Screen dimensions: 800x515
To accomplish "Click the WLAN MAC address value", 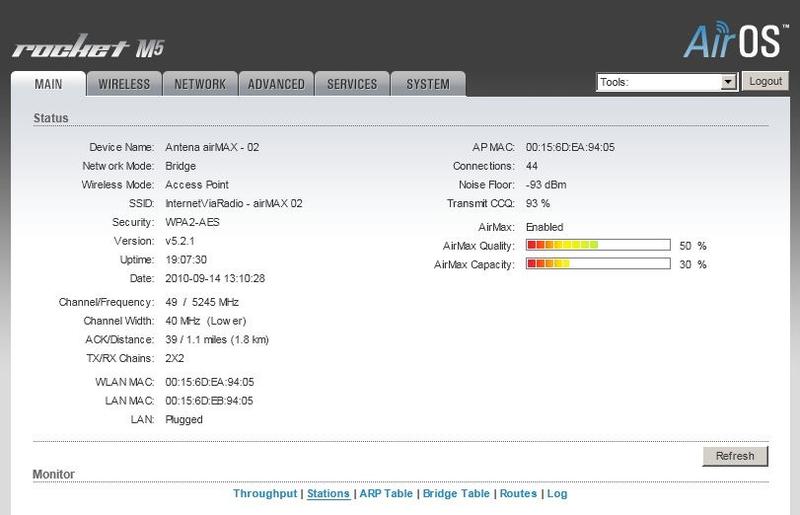I will (x=210, y=382).
